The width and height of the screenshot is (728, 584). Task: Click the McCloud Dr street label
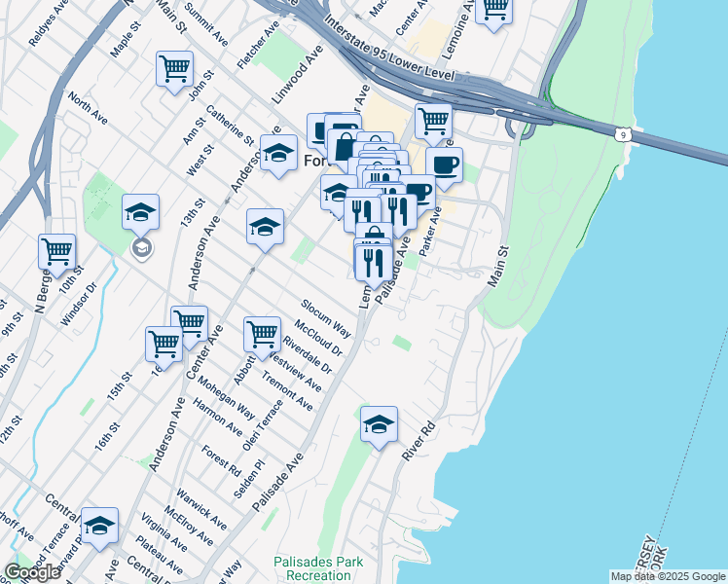(x=319, y=339)
